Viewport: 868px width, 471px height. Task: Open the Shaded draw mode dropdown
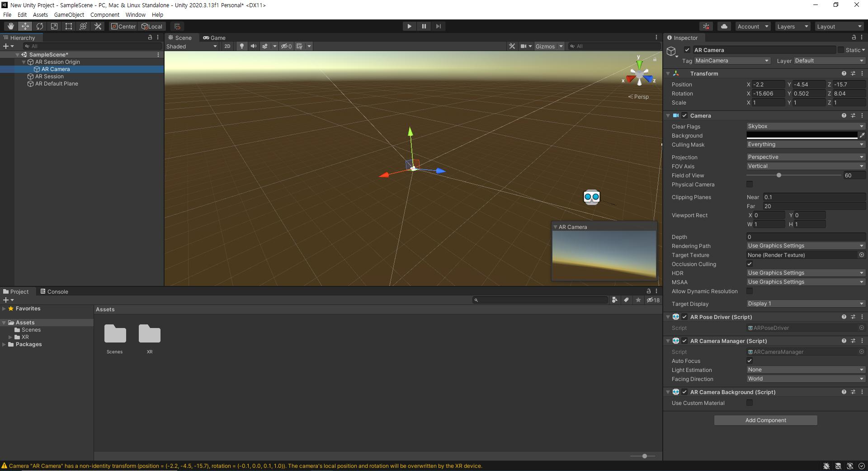point(192,46)
